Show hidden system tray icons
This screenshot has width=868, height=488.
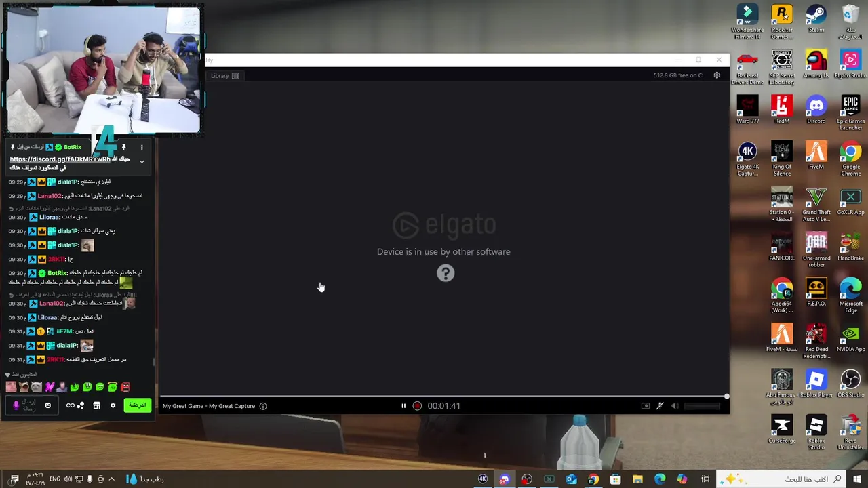(112, 479)
